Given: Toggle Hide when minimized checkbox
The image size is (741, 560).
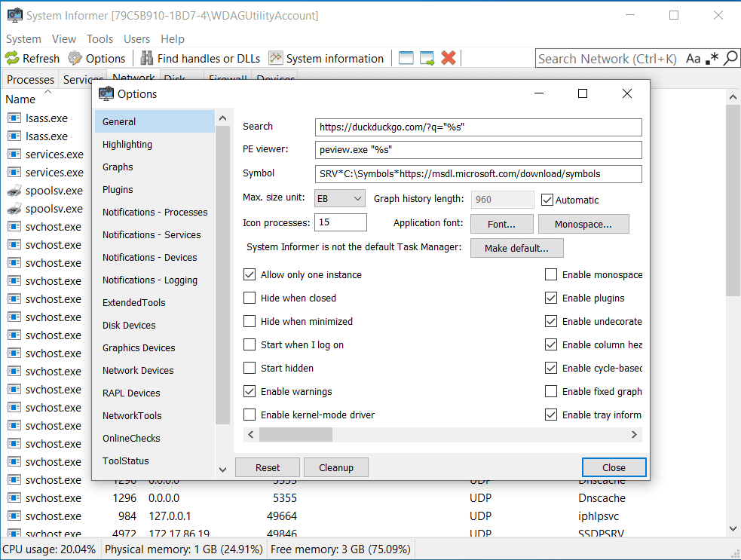Looking at the screenshot, I should tap(250, 321).
